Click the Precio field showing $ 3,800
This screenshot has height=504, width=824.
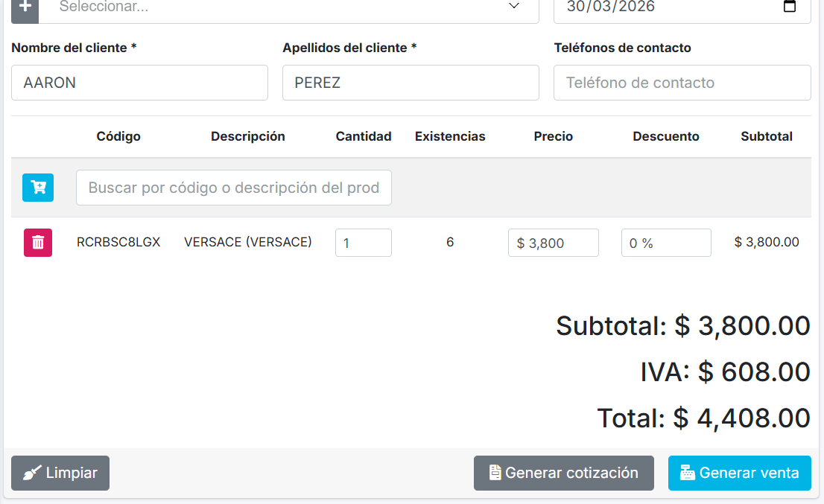coord(553,243)
